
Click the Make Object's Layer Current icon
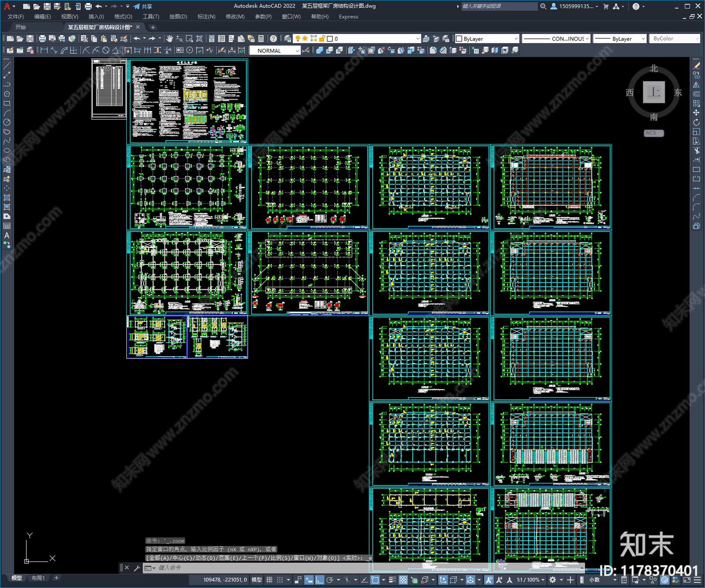click(426, 39)
